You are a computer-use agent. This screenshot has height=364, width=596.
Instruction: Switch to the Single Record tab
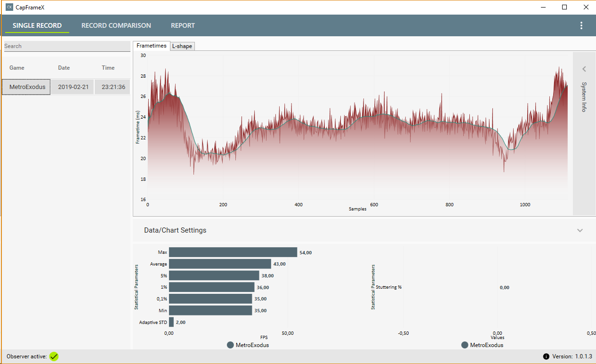(x=37, y=25)
